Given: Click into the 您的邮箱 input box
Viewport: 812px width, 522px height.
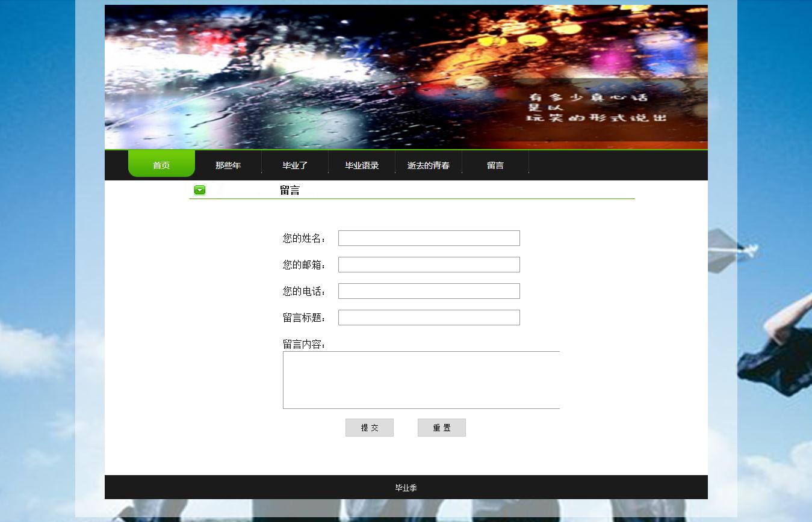Looking at the screenshot, I should (x=429, y=265).
